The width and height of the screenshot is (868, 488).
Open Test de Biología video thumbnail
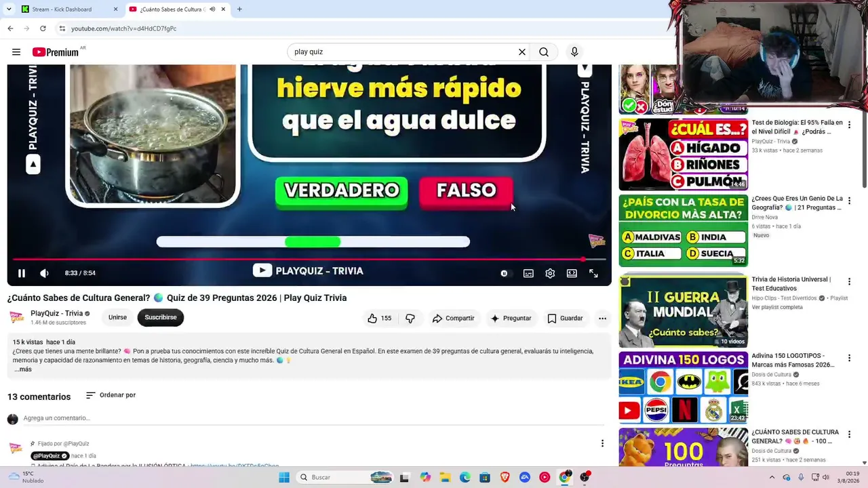click(x=684, y=155)
